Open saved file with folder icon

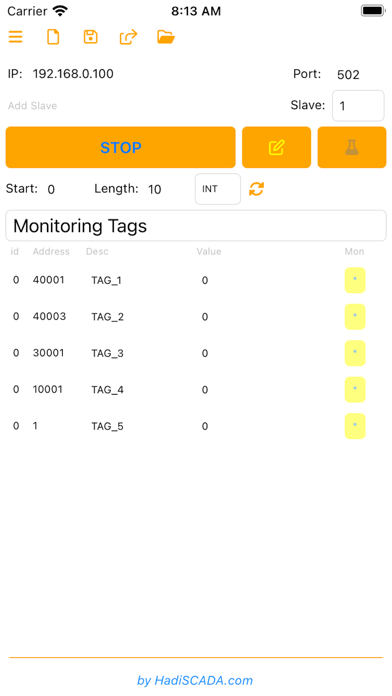(x=166, y=37)
